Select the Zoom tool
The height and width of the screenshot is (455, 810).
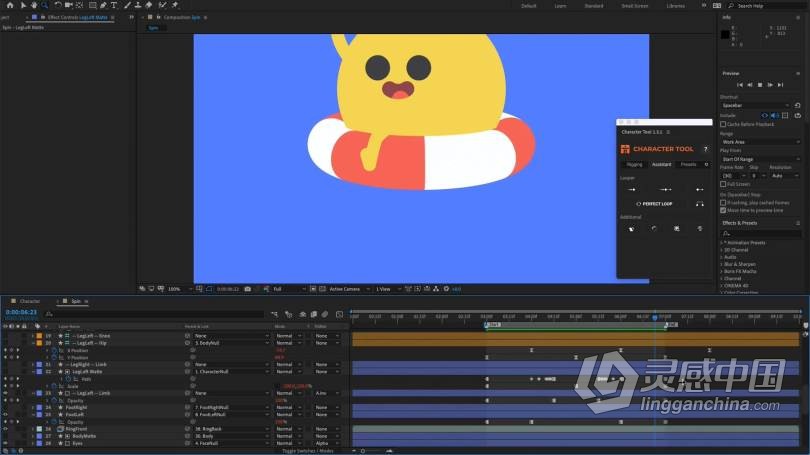pos(44,5)
